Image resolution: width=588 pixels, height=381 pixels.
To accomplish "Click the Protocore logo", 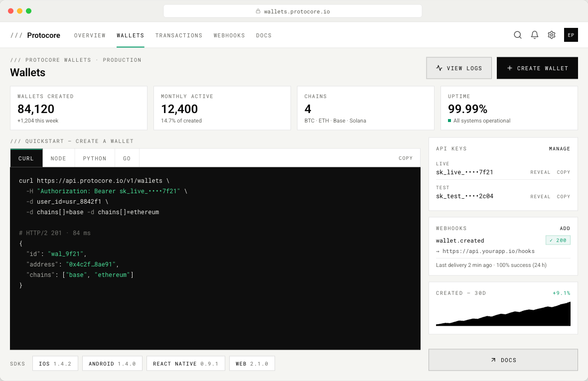I will coord(35,35).
